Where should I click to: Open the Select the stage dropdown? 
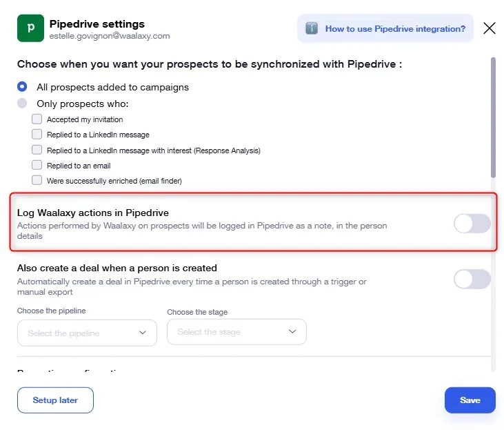tap(236, 332)
